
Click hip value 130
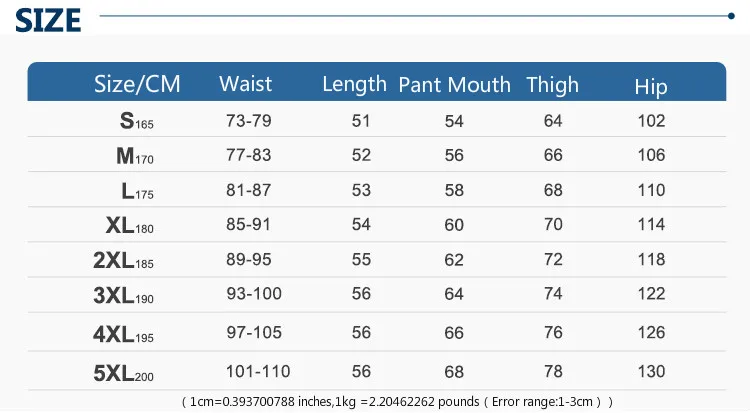click(651, 371)
